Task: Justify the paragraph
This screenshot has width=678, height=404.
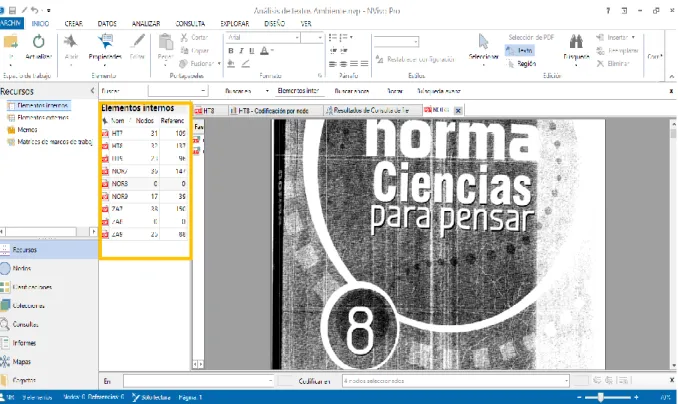Action: click(365, 64)
